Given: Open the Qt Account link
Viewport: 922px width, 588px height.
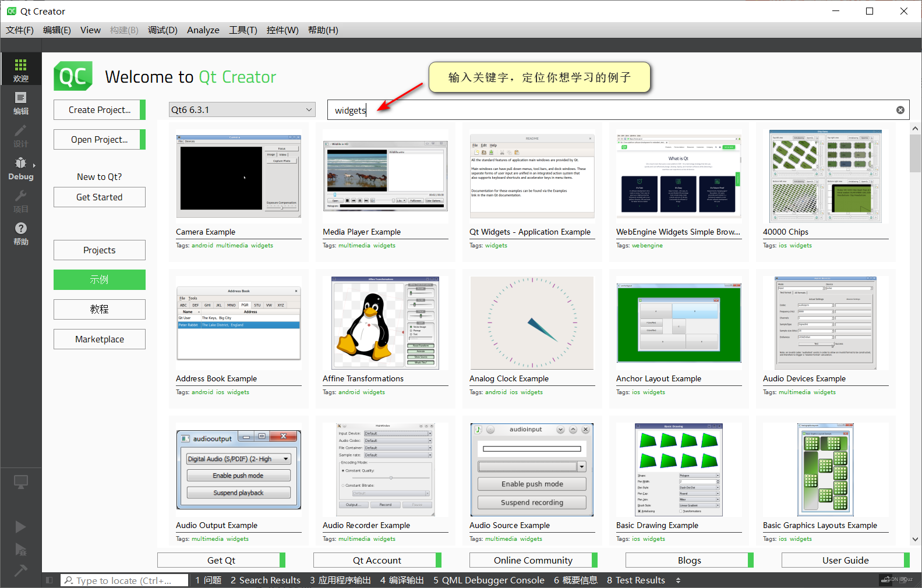Looking at the screenshot, I should click(377, 560).
